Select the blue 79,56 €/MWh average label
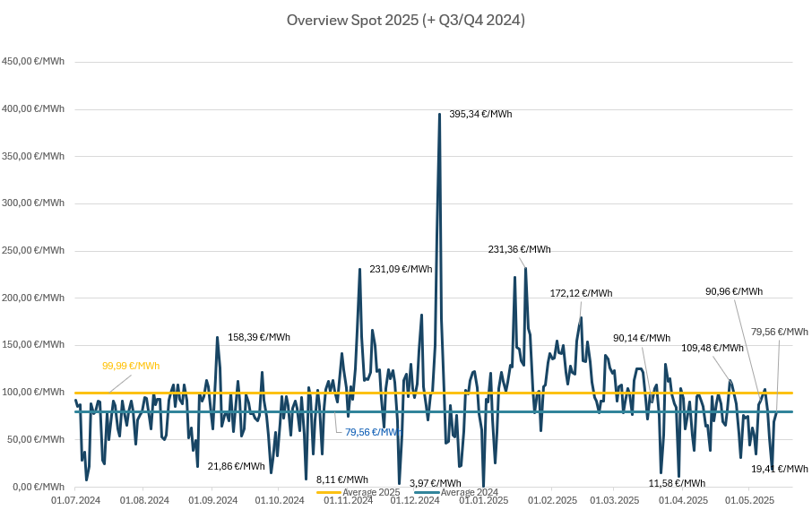 click(x=374, y=431)
